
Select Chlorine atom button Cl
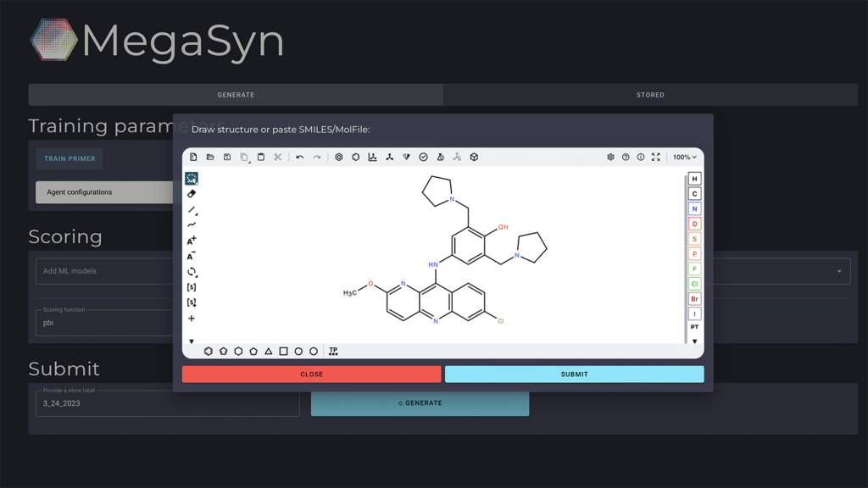[x=695, y=284]
